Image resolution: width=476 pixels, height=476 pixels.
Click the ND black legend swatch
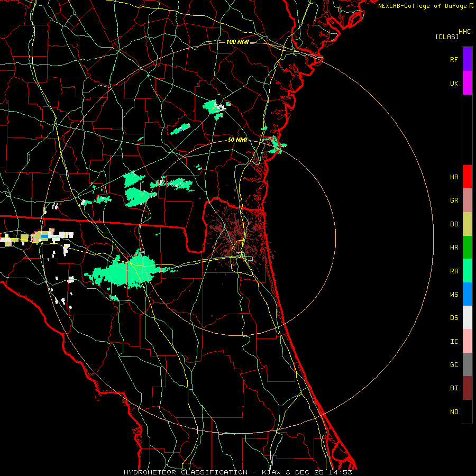(467, 411)
